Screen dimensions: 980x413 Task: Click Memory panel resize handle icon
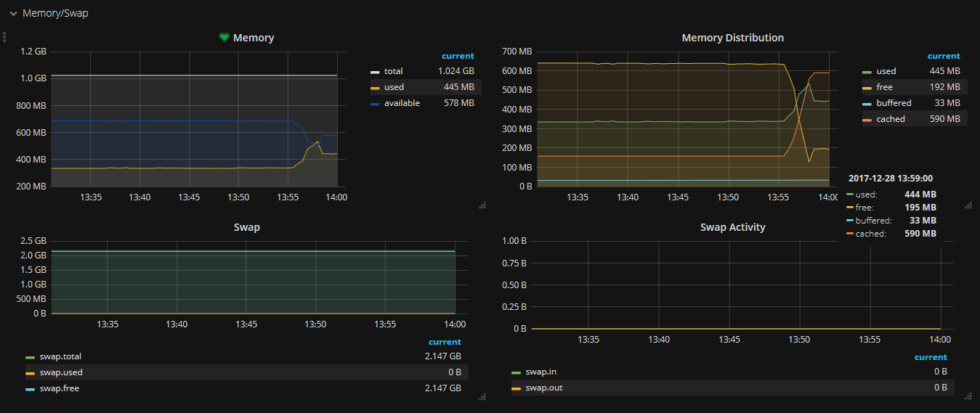click(x=482, y=206)
